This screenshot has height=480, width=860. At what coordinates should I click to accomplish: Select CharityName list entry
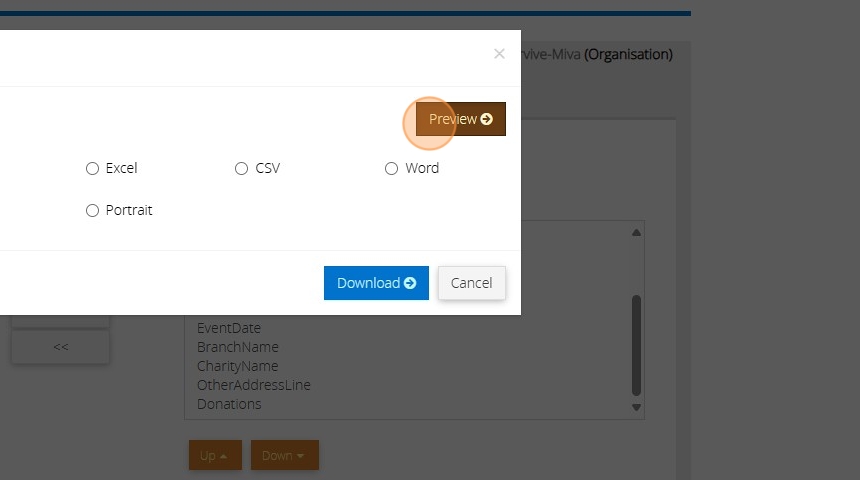pyautogui.click(x=238, y=366)
